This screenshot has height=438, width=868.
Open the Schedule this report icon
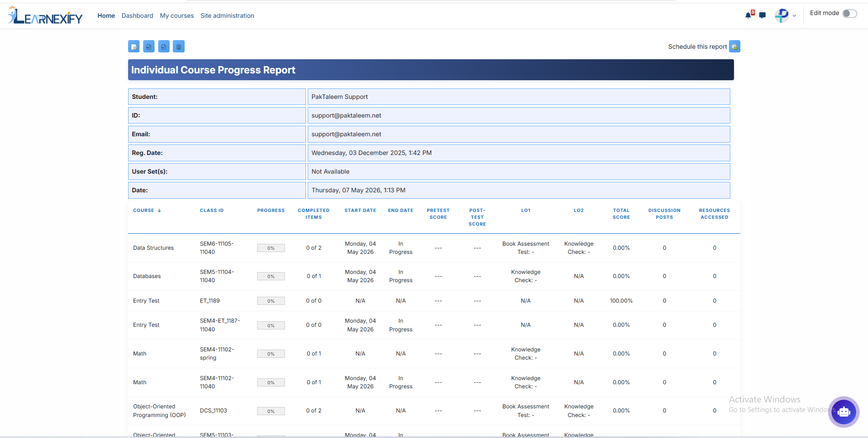click(734, 46)
